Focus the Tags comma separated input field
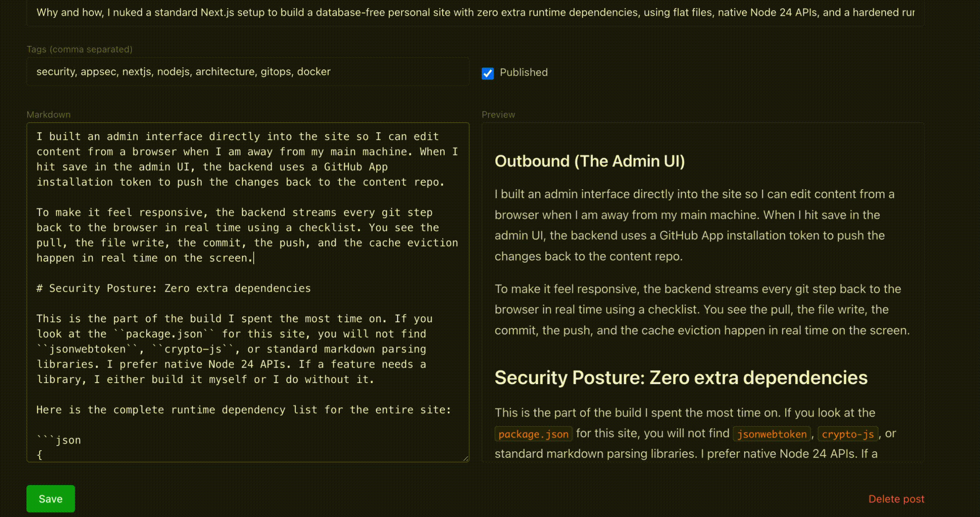The image size is (980, 517). [x=248, y=71]
